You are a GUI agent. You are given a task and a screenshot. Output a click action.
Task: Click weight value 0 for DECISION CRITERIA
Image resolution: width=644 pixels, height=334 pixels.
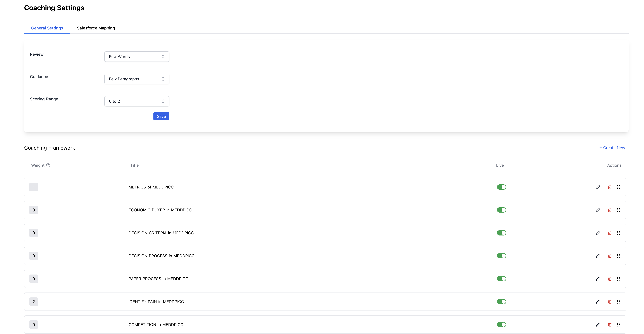coord(34,233)
